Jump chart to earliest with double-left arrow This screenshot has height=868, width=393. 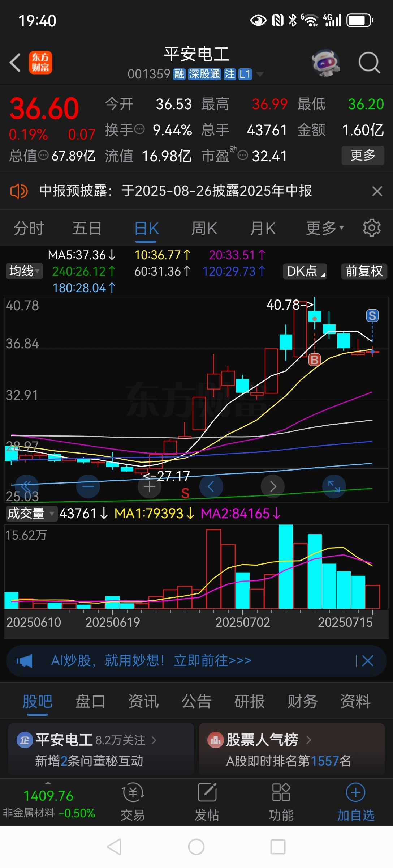click(26, 486)
